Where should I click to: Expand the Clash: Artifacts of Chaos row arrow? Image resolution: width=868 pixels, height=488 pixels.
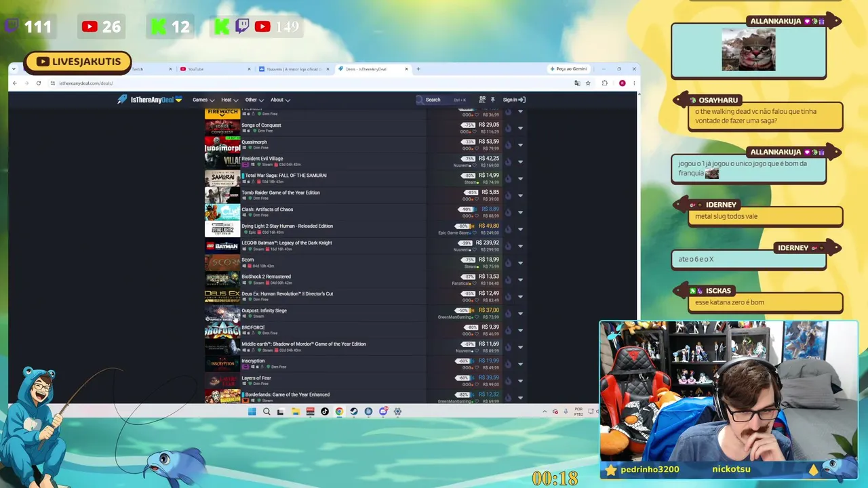(520, 212)
